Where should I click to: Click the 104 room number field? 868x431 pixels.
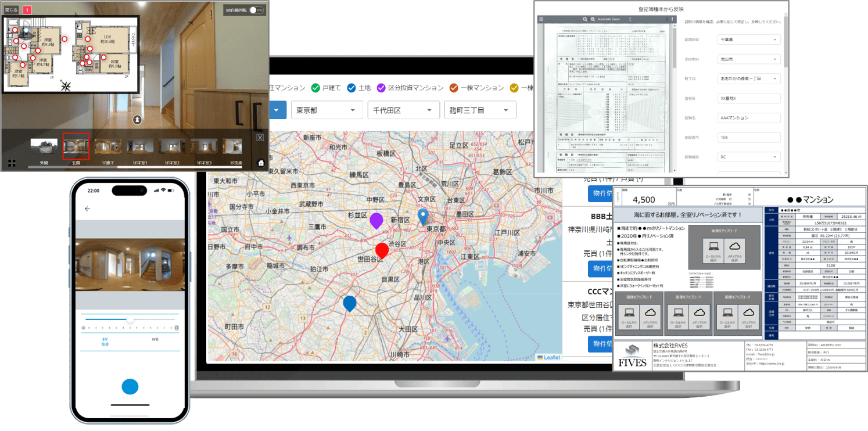(x=748, y=137)
